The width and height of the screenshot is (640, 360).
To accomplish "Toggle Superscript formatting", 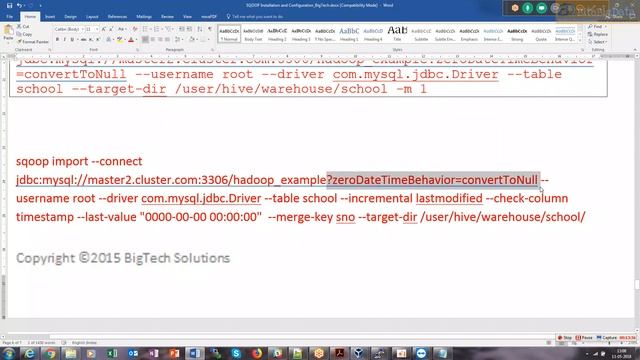I will [x=98, y=40].
